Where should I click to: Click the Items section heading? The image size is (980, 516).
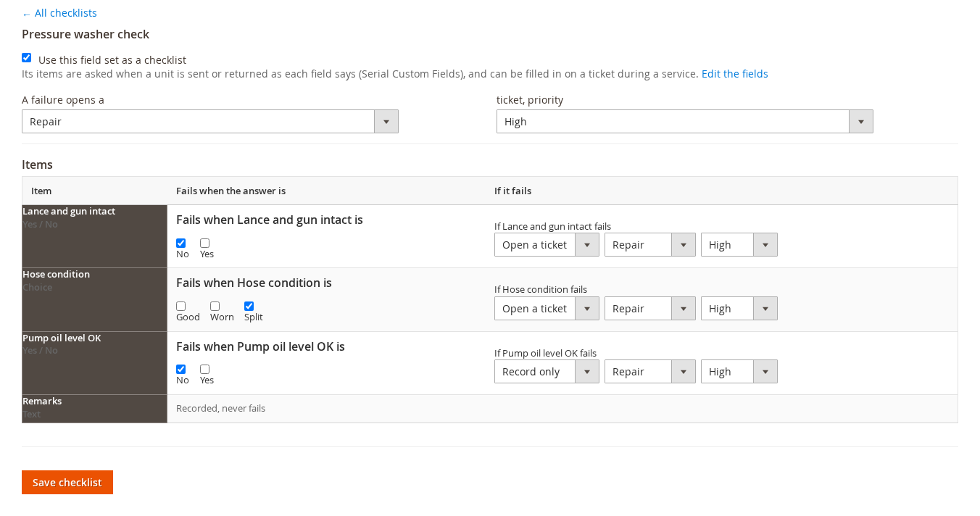click(x=38, y=165)
